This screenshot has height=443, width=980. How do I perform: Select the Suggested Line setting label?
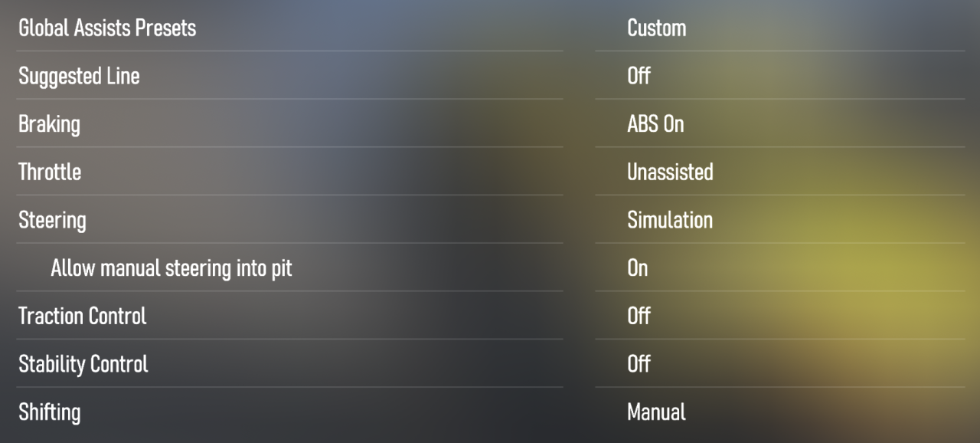click(x=79, y=76)
